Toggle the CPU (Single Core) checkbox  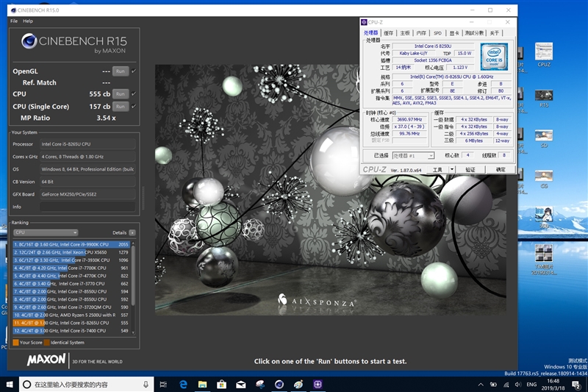pos(134,106)
